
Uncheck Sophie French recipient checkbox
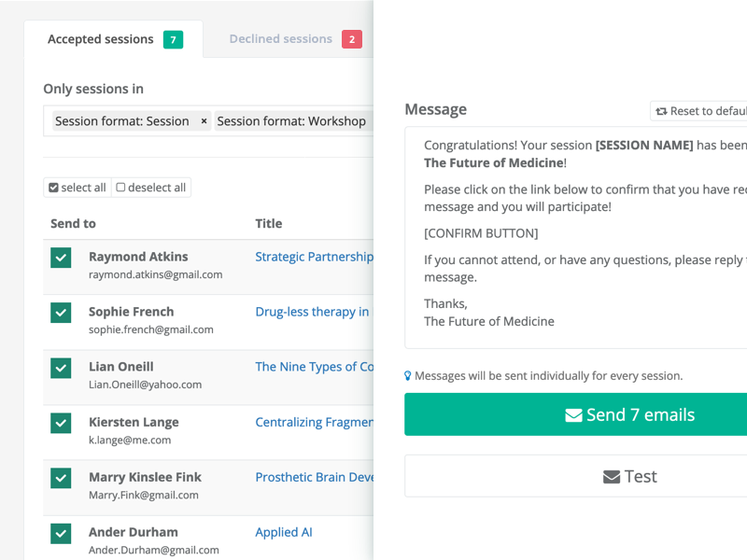[61, 313]
